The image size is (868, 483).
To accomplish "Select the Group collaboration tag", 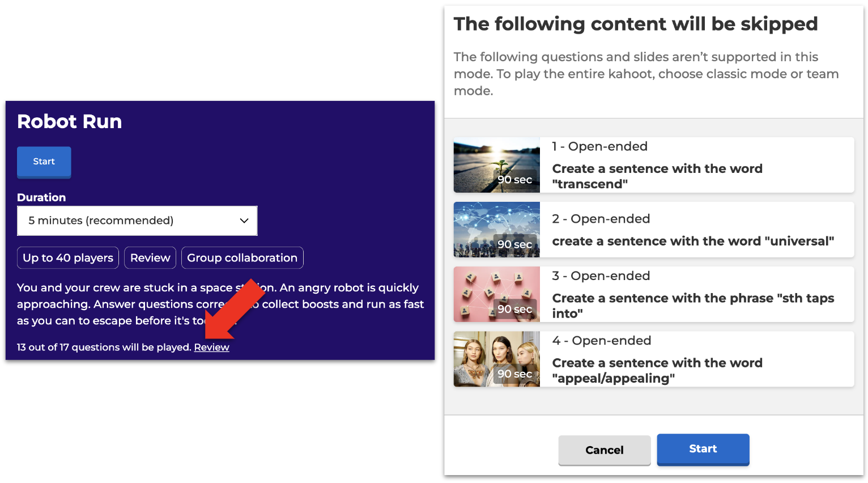I will (x=242, y=258).
